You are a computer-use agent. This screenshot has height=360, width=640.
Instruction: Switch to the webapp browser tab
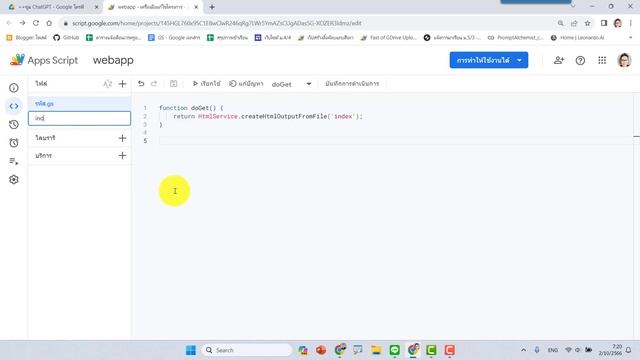[153, 7]
